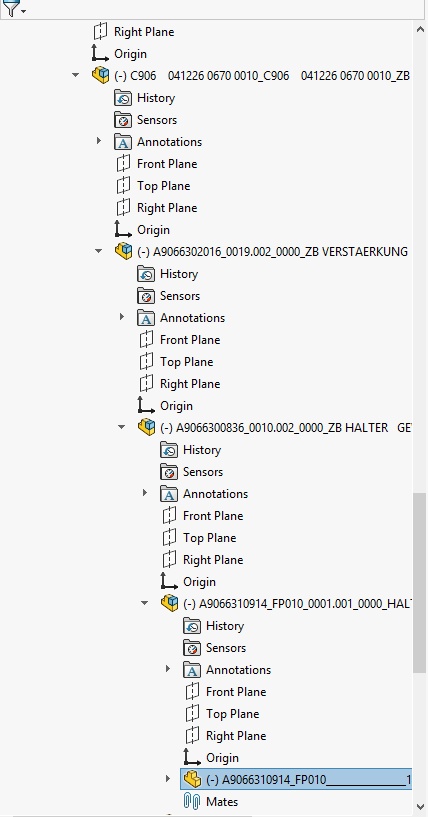Image resolution: width=428 pixels, height=817 pixels.
Task: Click the scrollbar up arrow
Action: click(x=420, y=29)
